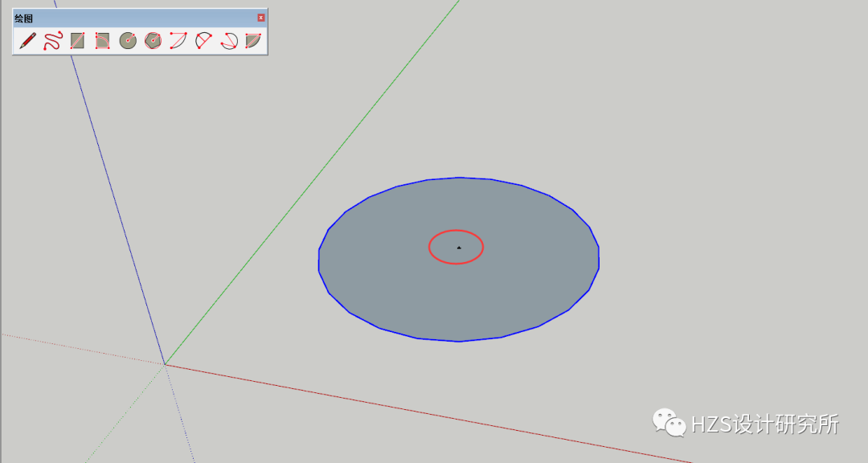Select the Line (pencil) tool
Screen dimensions: 868x463
(x=27, y=41)
